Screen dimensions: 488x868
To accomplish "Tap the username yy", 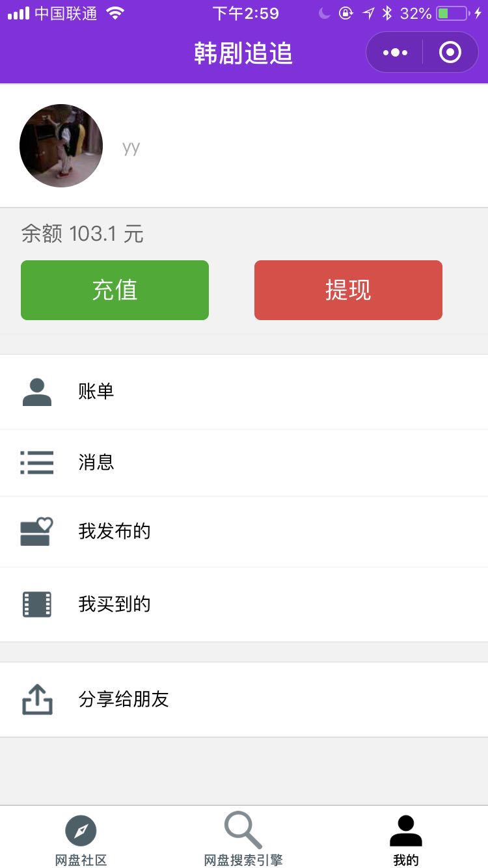I will 131,148.
